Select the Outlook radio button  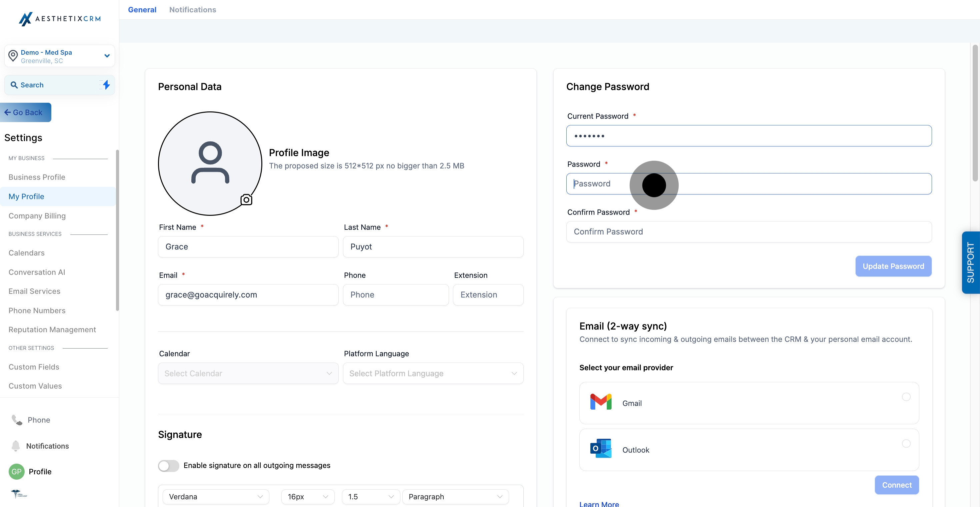(906, 443)
